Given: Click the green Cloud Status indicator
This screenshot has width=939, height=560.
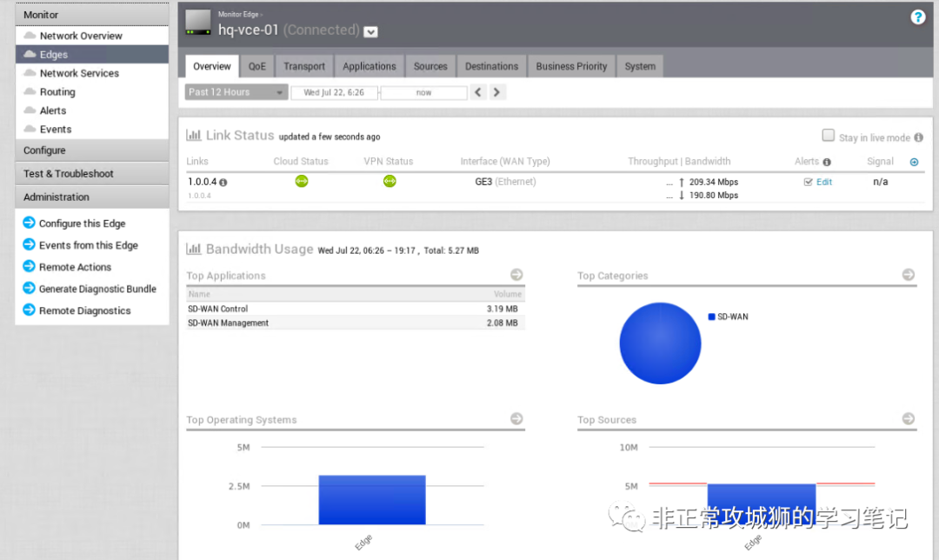Looking at the screenshot, I should coord(302,181).
